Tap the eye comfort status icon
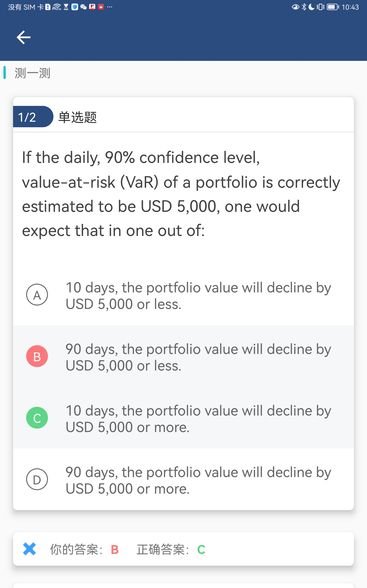Image resolution: width=367 pixels, height=588 pixels. [295, 7]
